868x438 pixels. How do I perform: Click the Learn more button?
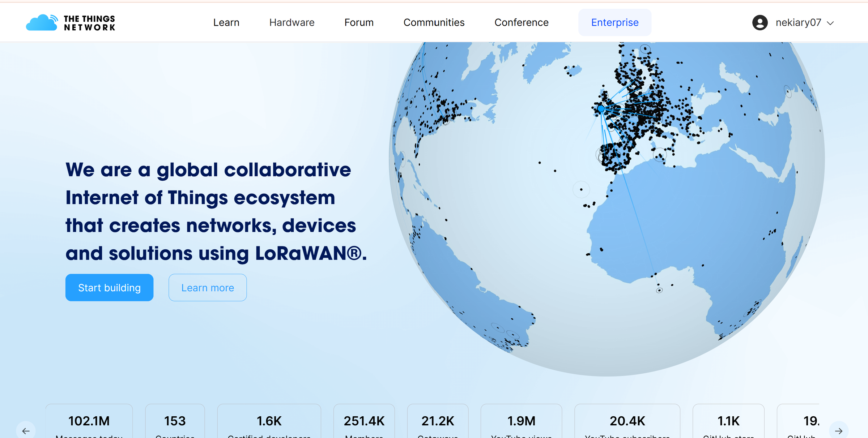[x=208, y=288]
